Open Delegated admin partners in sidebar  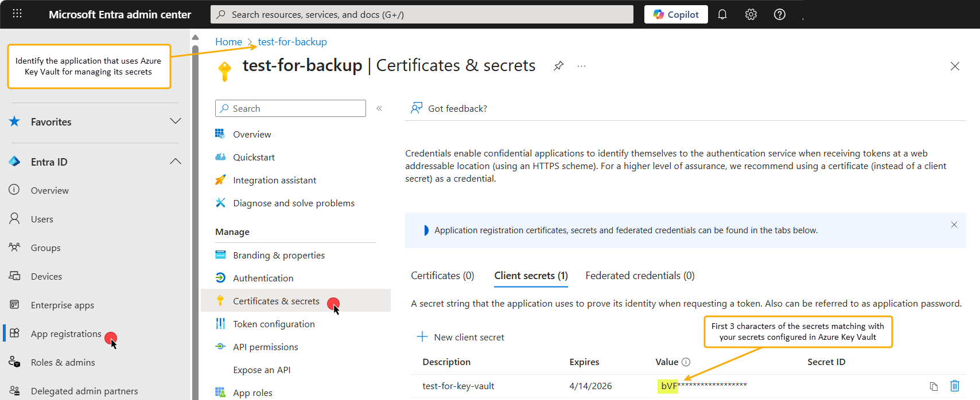coord(84,391)
